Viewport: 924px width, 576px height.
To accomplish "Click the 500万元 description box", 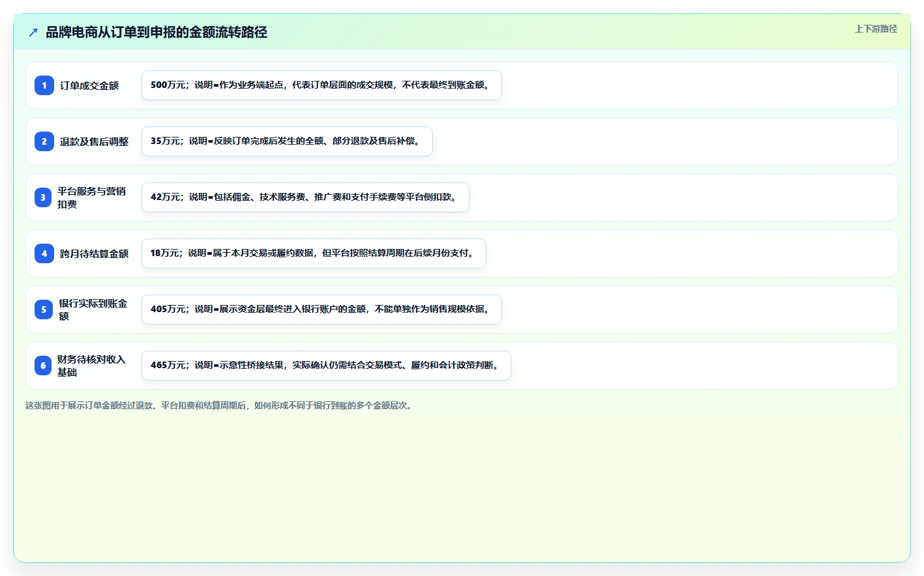I will point(321,85).
